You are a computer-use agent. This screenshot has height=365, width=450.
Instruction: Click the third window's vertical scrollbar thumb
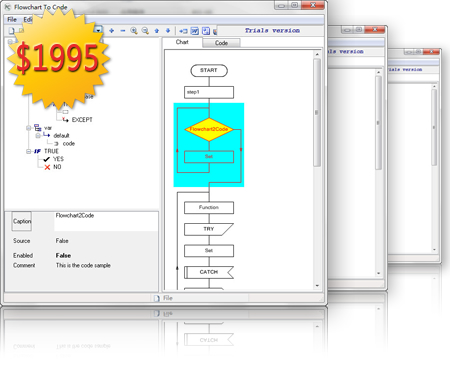point(434,127)
